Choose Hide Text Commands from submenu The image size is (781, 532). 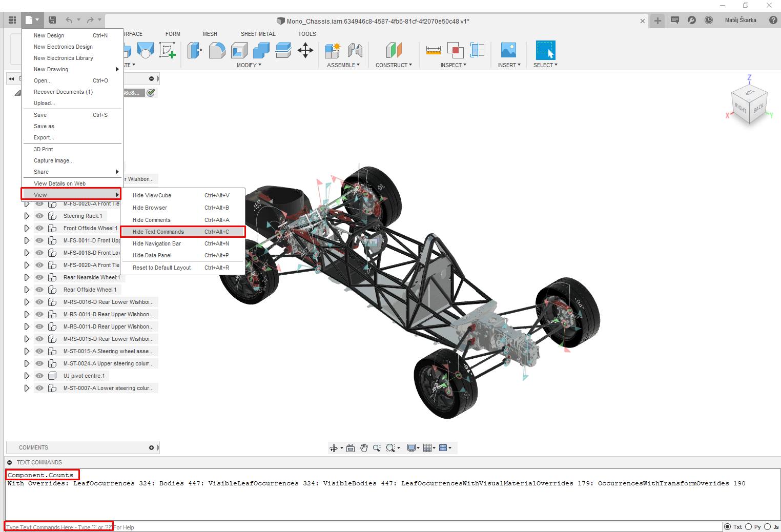(183, 232)
